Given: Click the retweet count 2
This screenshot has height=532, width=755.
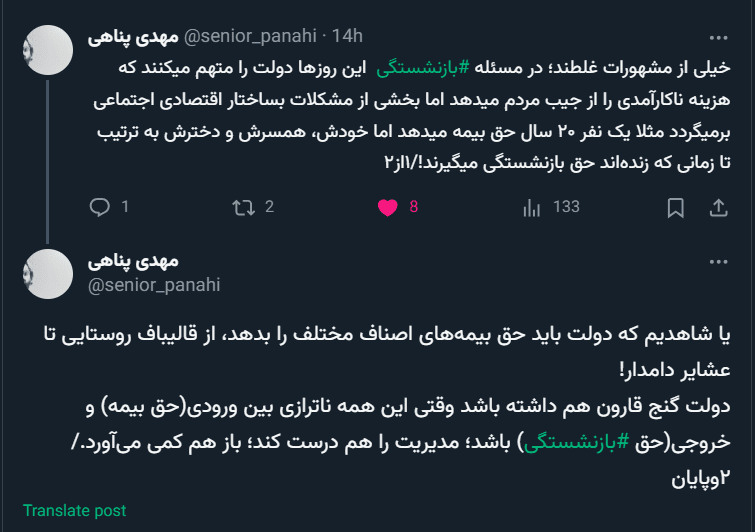Looking at the screenshot, I should click(269, 207).
